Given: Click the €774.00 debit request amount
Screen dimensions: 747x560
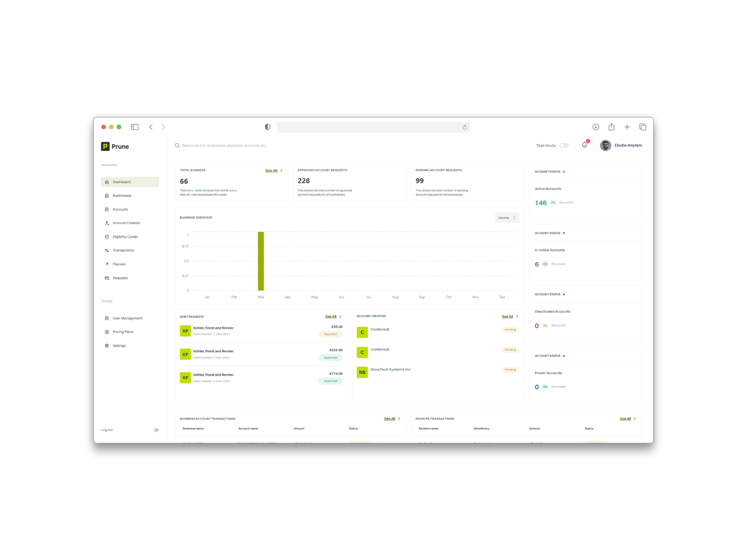Looking at the screenshot, I should pos(336,374).
